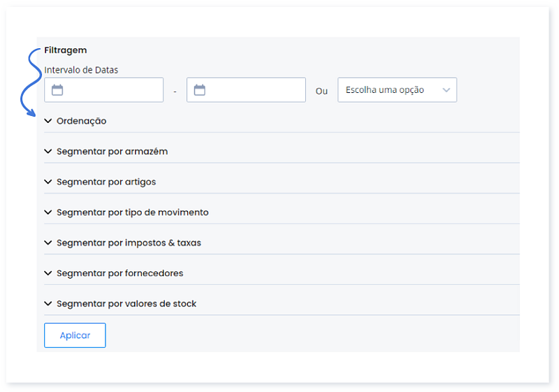Image resolution: width=559 pixels, height=392 pixels.
Task: Click the 'Filtragem' heading
Action: tap(65, 50)
